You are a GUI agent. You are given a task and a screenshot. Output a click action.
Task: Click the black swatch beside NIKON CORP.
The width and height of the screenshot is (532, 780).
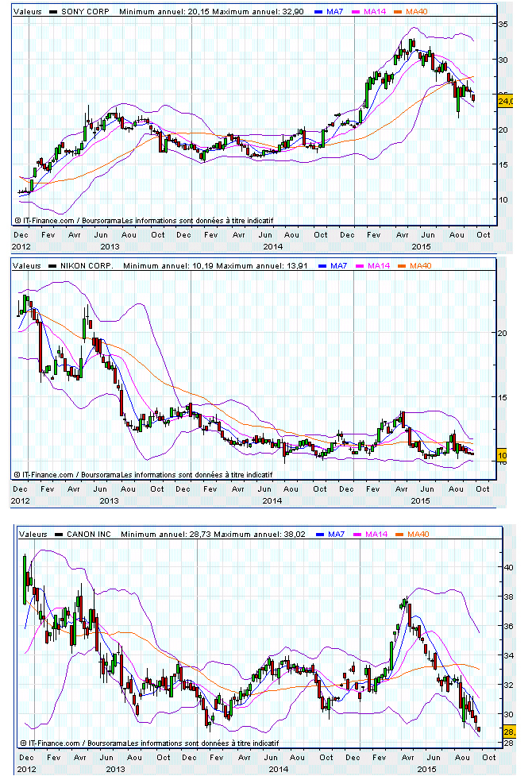coord(52,266)
